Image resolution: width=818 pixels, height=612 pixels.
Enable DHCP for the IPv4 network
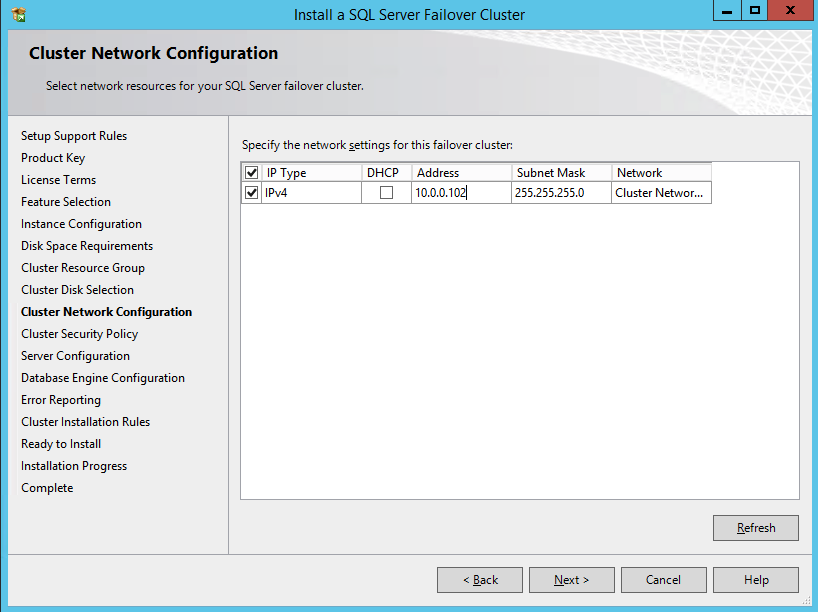click(x=386, y=193)
